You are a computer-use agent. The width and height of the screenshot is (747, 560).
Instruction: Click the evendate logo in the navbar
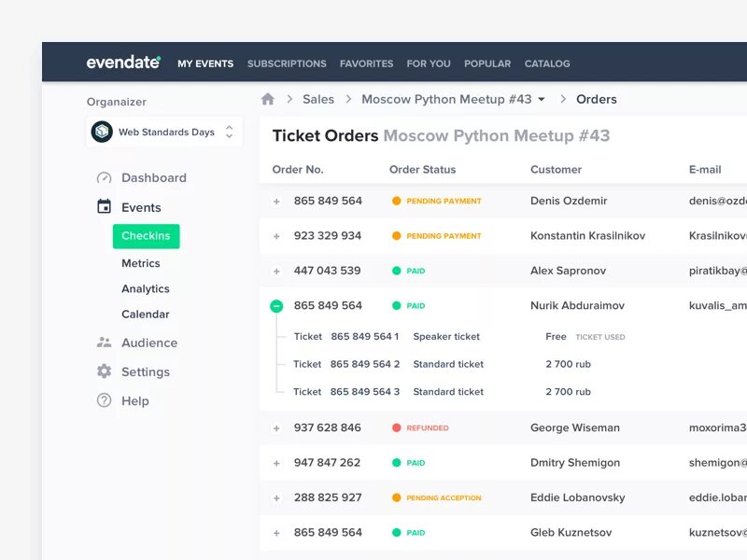click(x=121, y=63)
